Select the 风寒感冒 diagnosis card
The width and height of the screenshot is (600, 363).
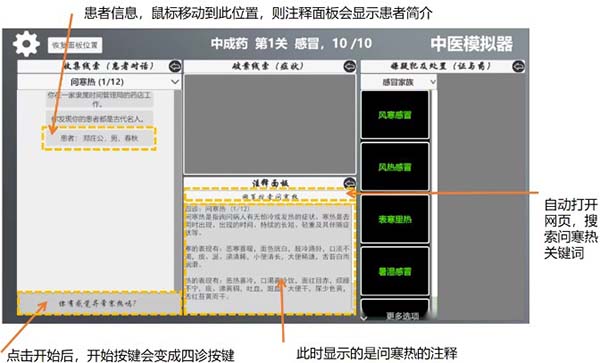pyautogui.click(x=395, y=115)
